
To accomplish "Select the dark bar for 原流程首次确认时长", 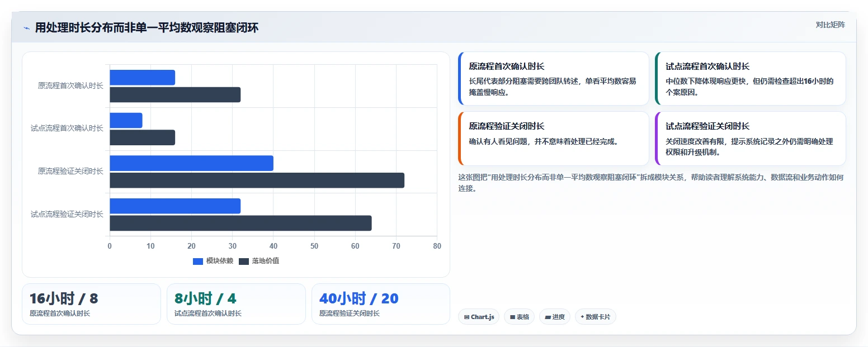I will click(x=175, y=95).
